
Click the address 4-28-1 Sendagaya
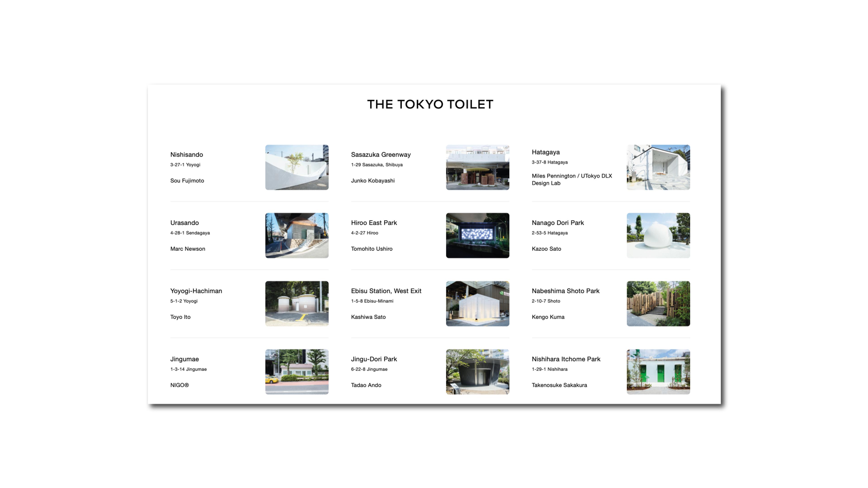point(190,233)
